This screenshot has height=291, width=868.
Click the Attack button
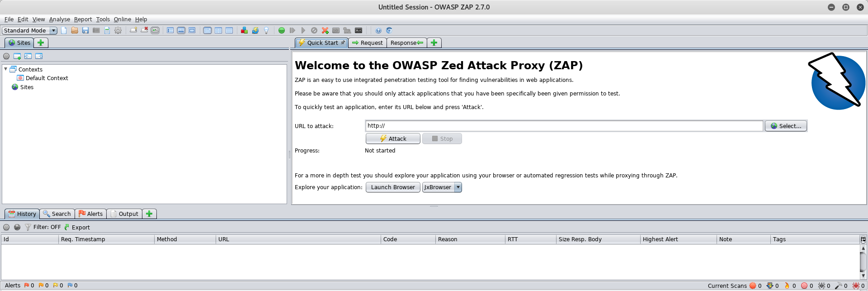pyautogui.click(x=393, y=138)
